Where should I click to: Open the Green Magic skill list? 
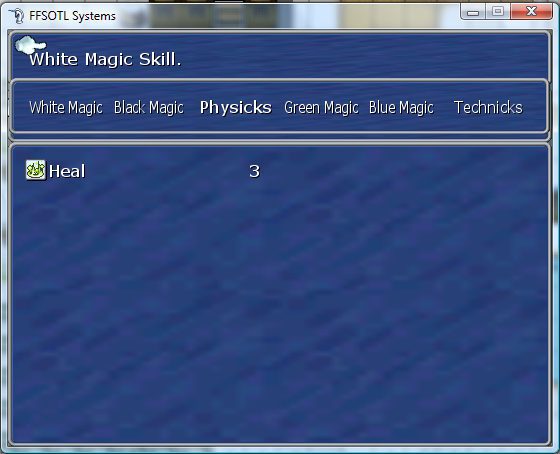(x=321, y=108)
